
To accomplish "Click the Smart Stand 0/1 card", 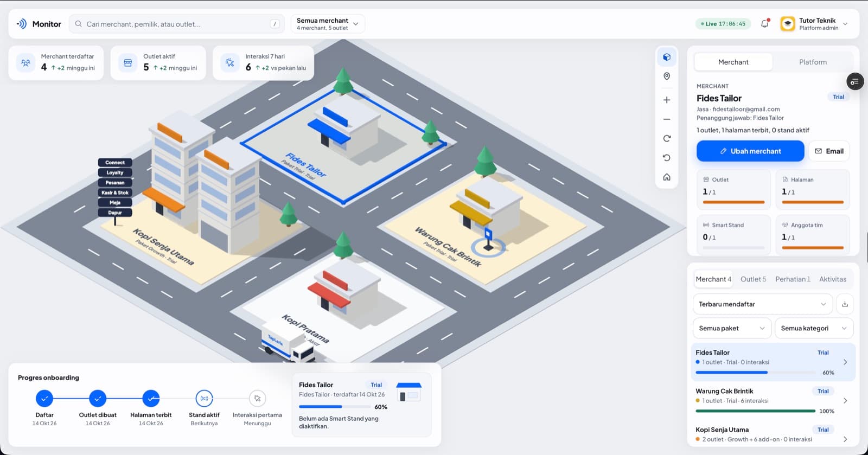I will 733,234.
